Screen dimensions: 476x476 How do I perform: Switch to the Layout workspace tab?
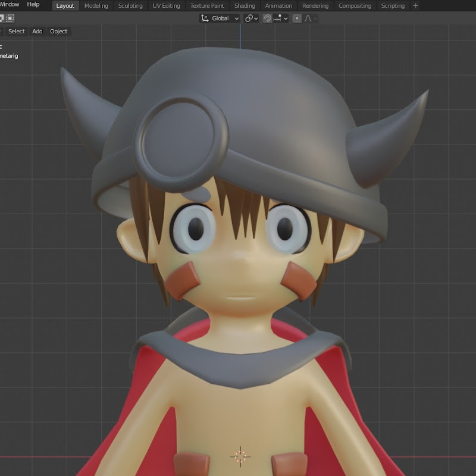click(65, 6)
